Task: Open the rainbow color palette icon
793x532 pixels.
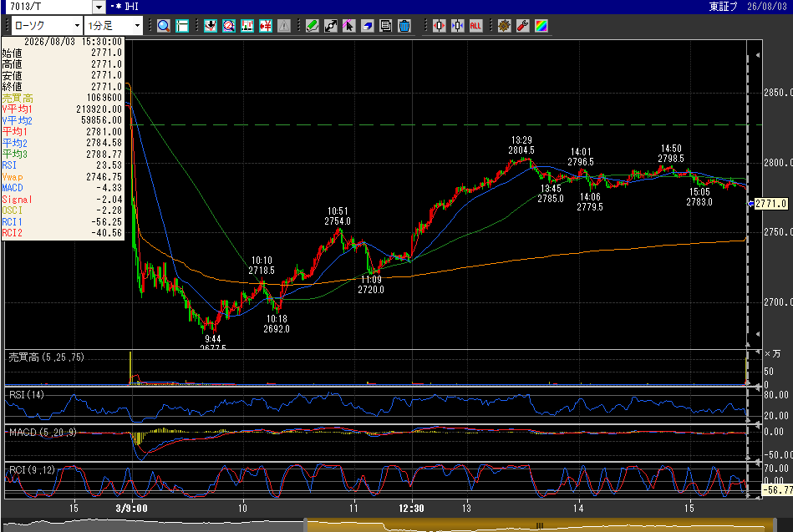Action: click(x=541, y=26)
